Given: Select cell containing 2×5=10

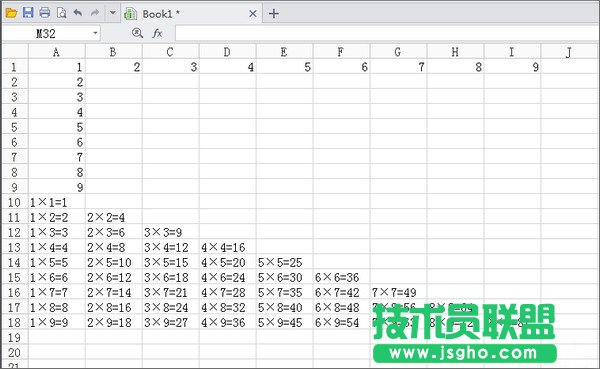Looking at the screenshot, I should pos(114,262).
